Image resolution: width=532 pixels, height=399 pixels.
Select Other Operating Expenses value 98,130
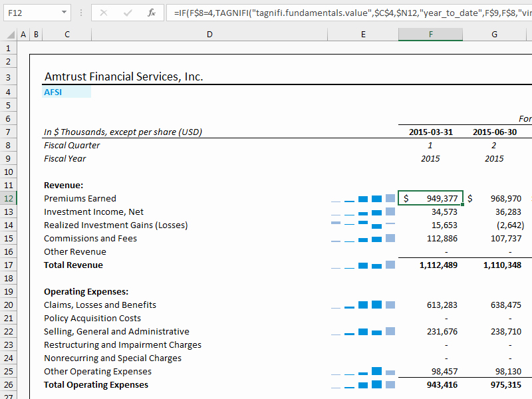508,372
